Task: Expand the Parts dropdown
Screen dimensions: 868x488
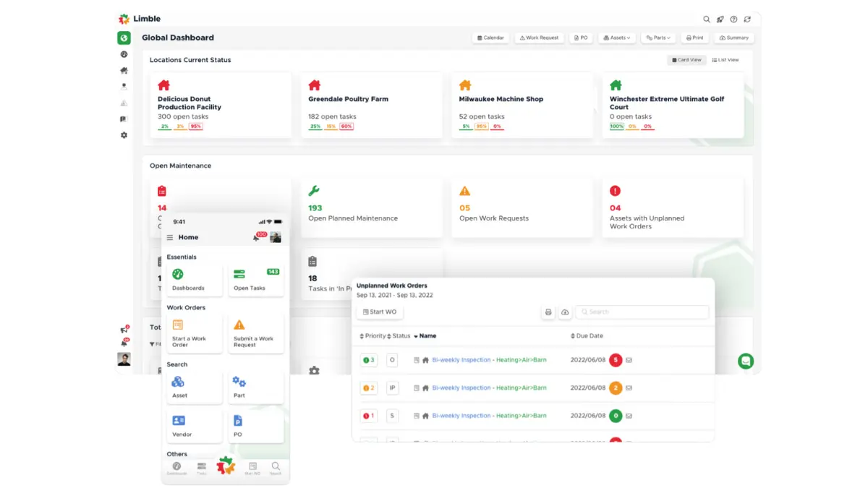Action: [659, 38]
